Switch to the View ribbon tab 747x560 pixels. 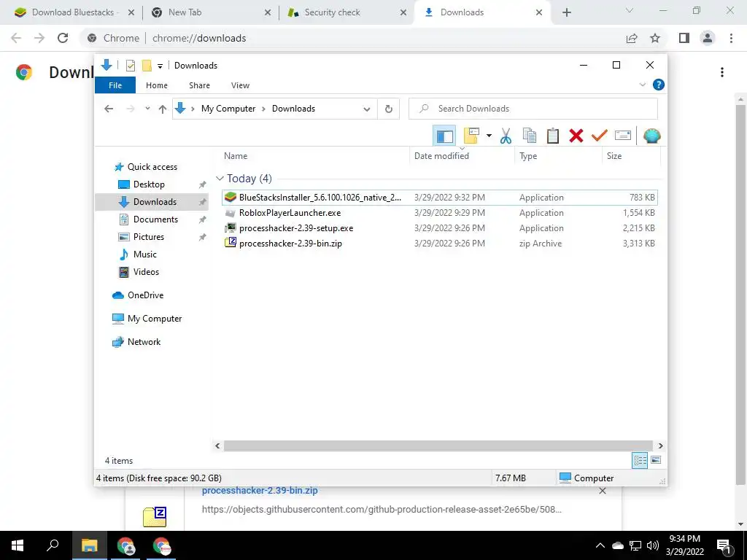pos(240,85)
